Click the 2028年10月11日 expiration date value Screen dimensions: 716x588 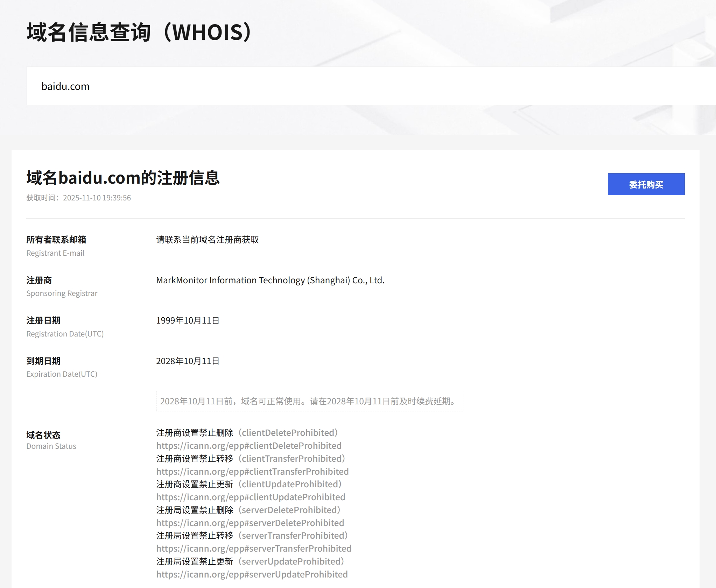point(188,361)
